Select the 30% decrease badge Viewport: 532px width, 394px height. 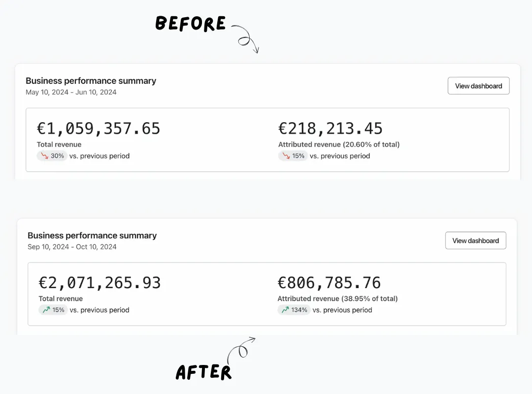point(52,156)
